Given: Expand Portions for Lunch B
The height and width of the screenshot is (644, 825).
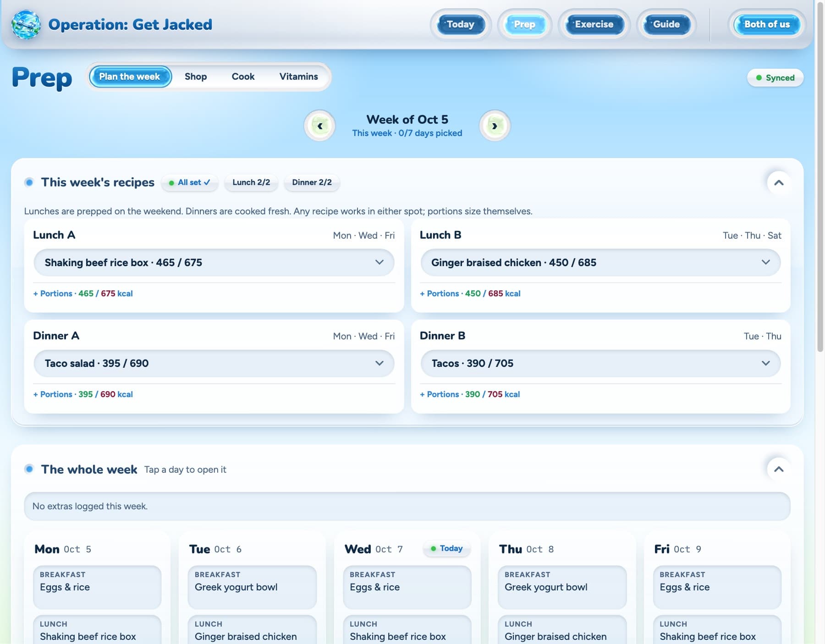Looking at the screenshot, I should (470, 294).
